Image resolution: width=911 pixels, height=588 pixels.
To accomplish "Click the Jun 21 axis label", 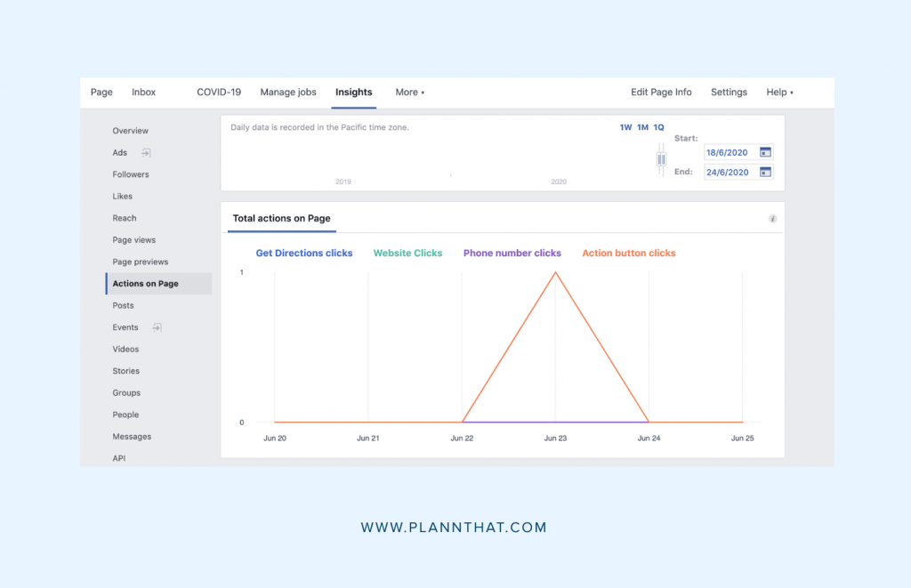I will point(367,438).
